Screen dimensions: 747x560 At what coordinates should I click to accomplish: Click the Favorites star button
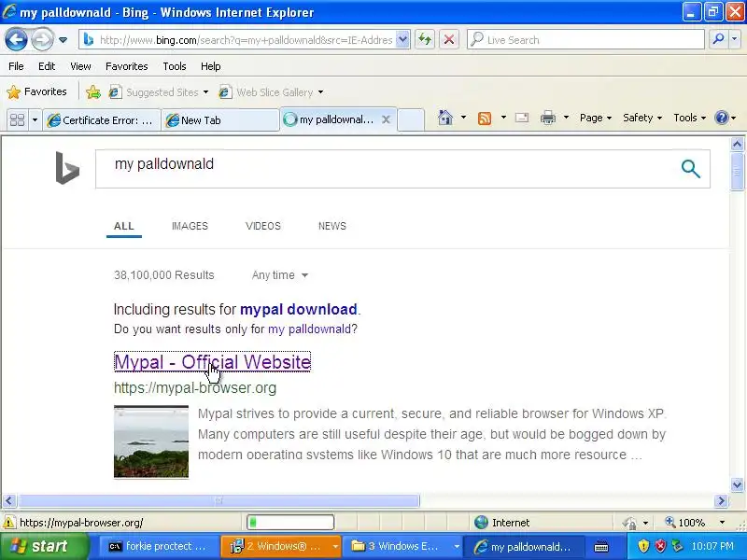(37, 91)
